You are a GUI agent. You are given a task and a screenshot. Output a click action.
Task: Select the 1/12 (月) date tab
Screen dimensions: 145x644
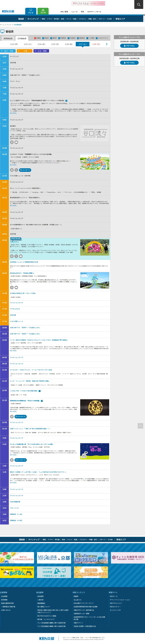(14, 44)
